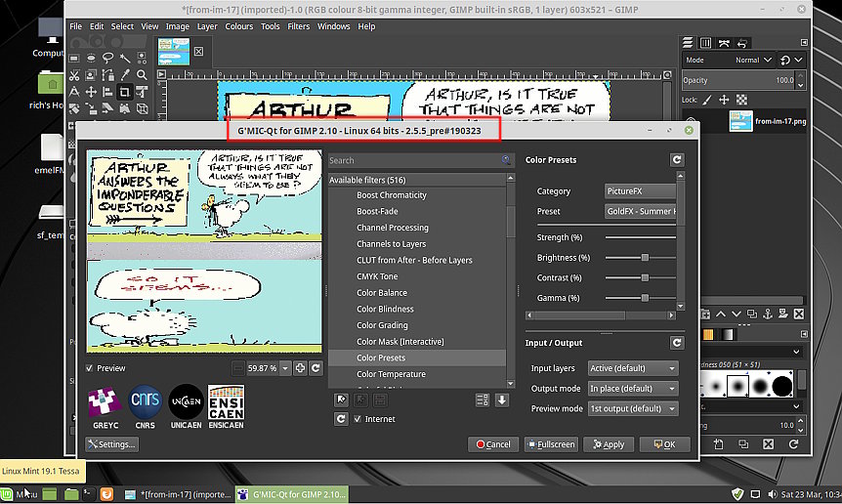Toggle the Preview checkbox in G'MIC
The height and width of the screenshot is (504, 842).
[89, 368]
